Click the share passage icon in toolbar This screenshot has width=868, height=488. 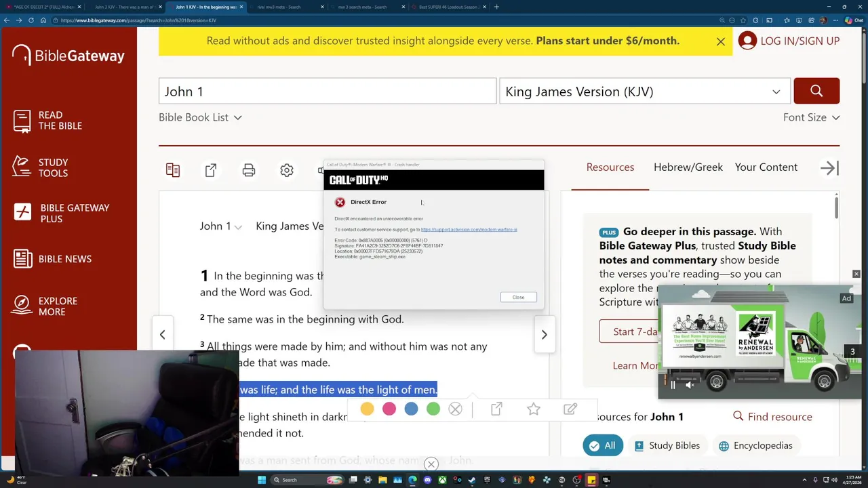[x=211, y=170]
